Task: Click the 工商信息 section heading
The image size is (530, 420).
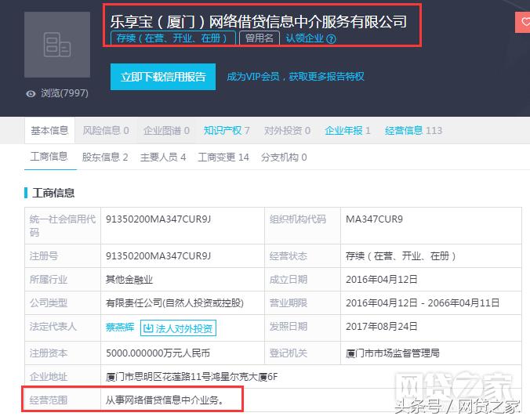Action: point(53,193)
